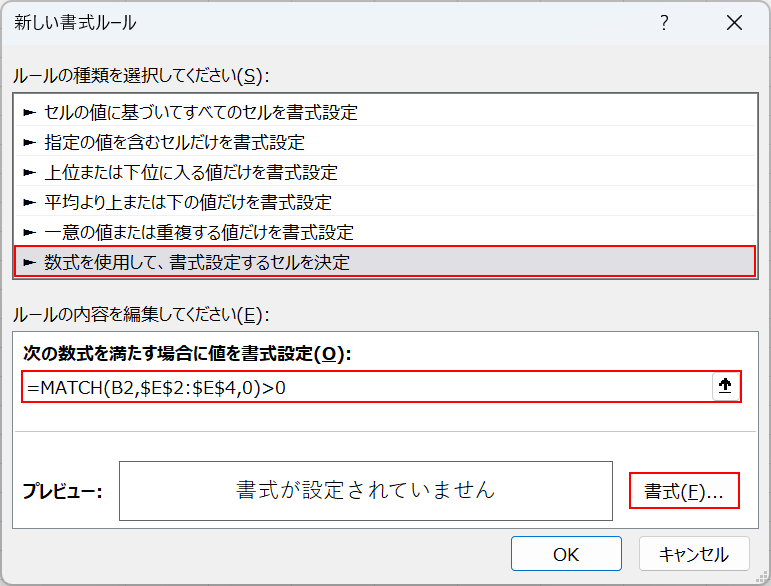Select 数式を使用して、書式設定するセルを決定 rule type

point(198,263)
